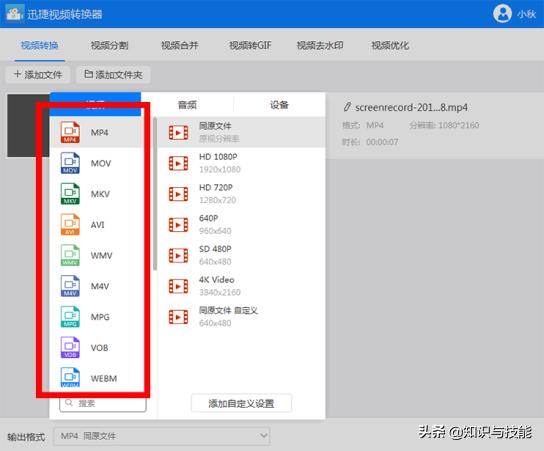Open the 设备 format tab
The width and height of the screenshot is (544, 451).
click(279, 105)
